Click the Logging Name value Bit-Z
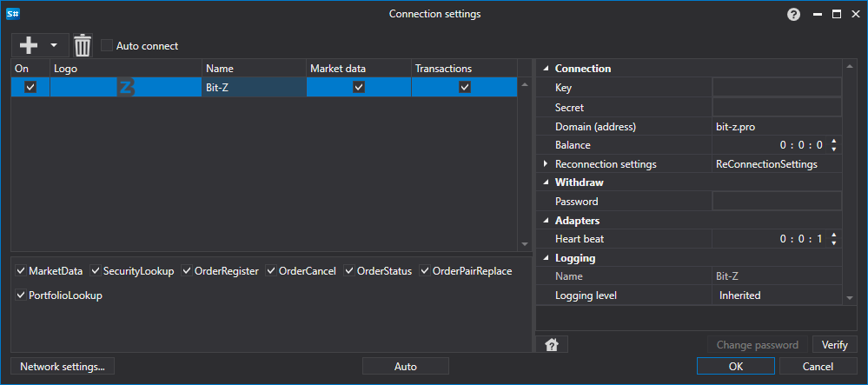This screenshot has width=868, height=385. click(727, 275)
